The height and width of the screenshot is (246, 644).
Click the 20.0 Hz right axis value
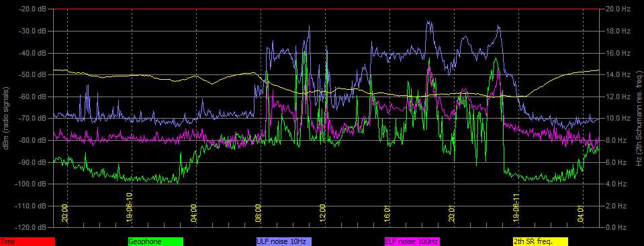pos(617,9)
